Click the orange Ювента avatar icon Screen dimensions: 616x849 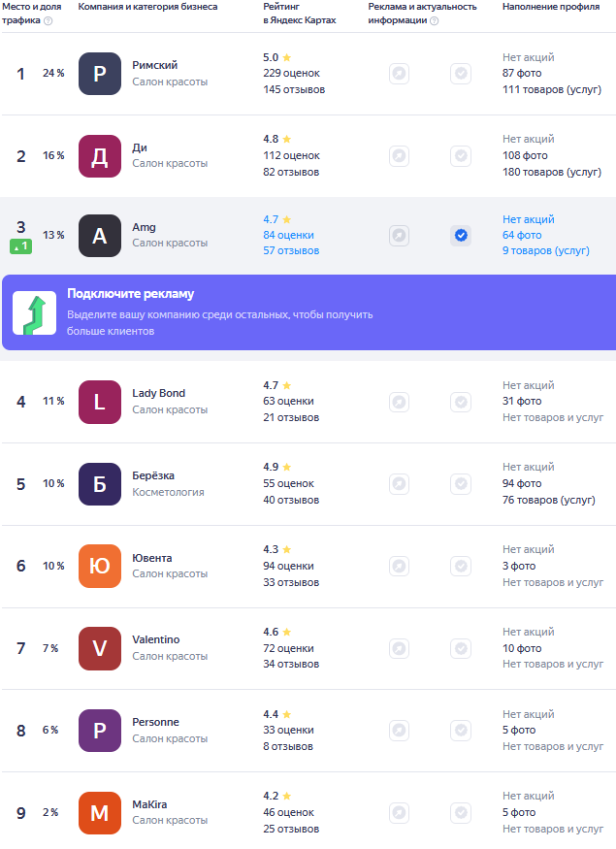coord(100,566)
